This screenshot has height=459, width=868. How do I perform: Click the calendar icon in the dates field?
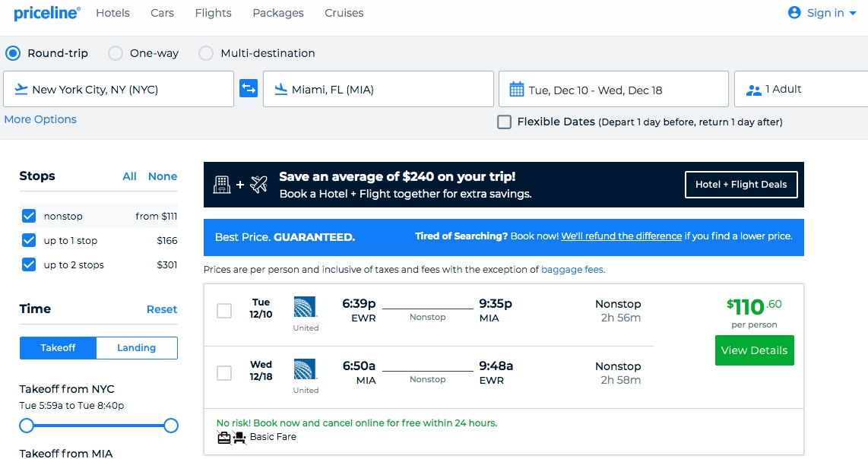[516, 90]
